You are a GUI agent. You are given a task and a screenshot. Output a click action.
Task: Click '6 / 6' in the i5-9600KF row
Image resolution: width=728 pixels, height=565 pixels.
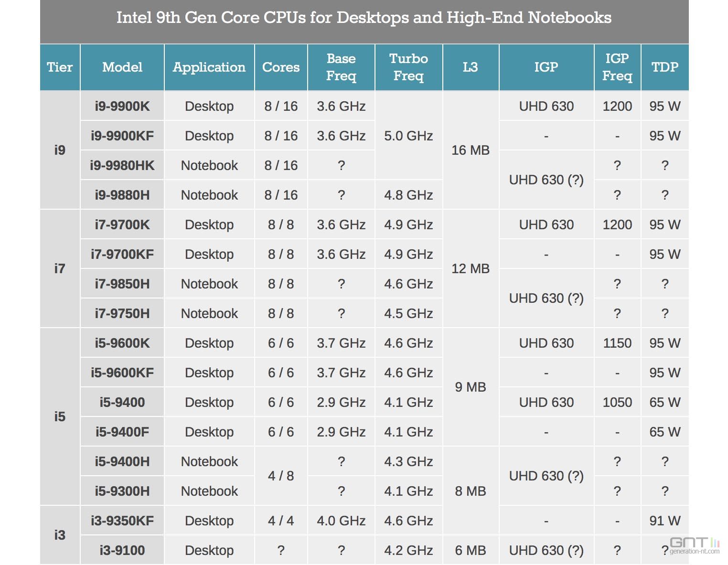(281, 373)
